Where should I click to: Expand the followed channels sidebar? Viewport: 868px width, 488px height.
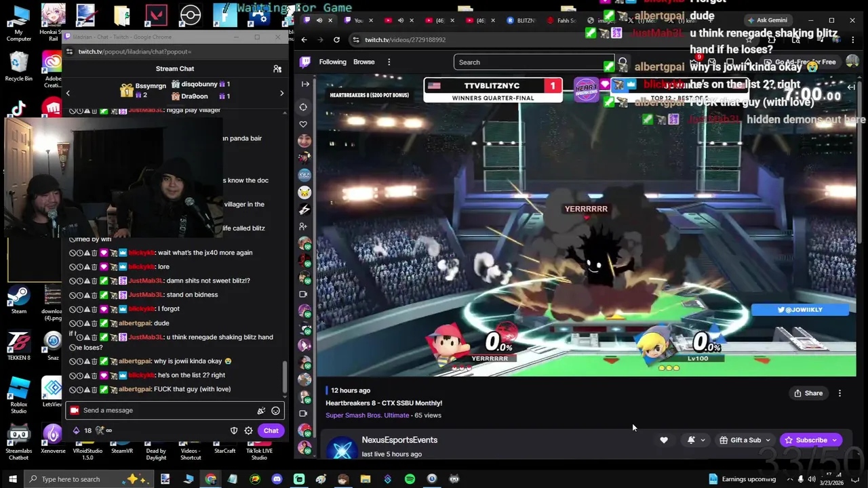tap(305, 84)
